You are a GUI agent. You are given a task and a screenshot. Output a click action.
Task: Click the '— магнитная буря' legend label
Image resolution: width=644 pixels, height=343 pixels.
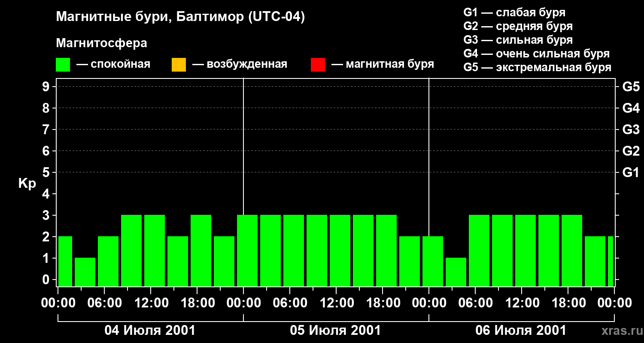383,65
